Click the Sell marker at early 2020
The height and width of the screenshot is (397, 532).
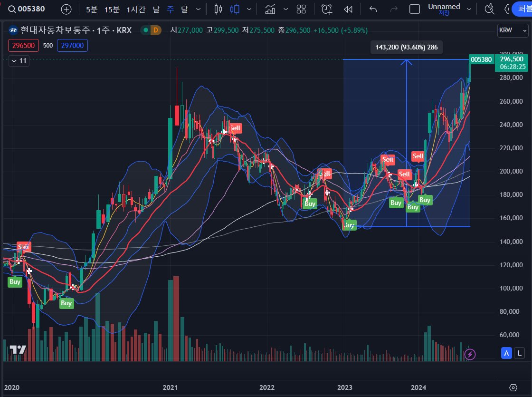coord(23,247)
